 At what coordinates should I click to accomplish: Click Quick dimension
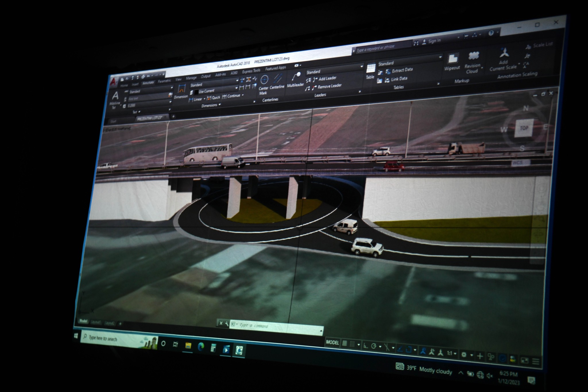[x=213, y=98]
